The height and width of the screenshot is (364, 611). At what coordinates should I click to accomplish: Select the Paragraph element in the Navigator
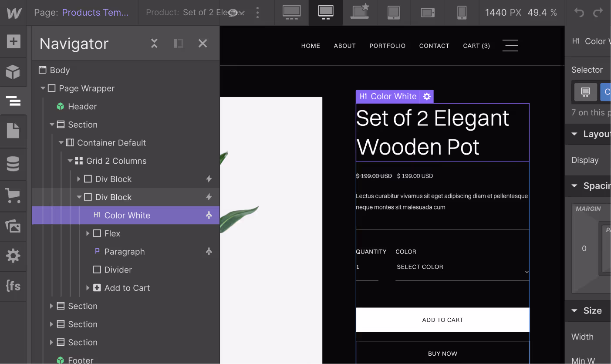(124, 251)
